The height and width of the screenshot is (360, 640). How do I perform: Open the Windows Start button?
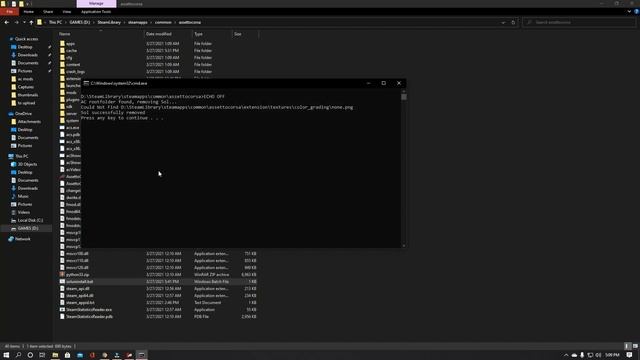pyautogui.click(x=6, y=355)
